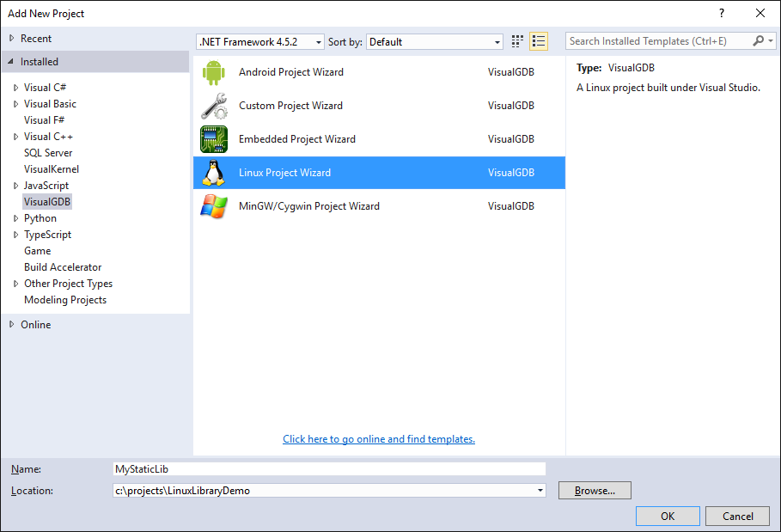Expand the Visual C# node

coord(16,88)
